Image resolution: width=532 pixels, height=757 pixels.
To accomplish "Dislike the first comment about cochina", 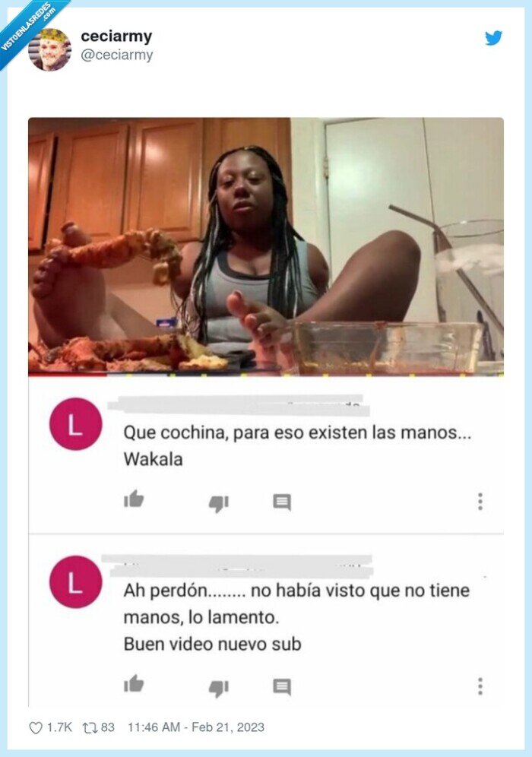I will 218,504.
